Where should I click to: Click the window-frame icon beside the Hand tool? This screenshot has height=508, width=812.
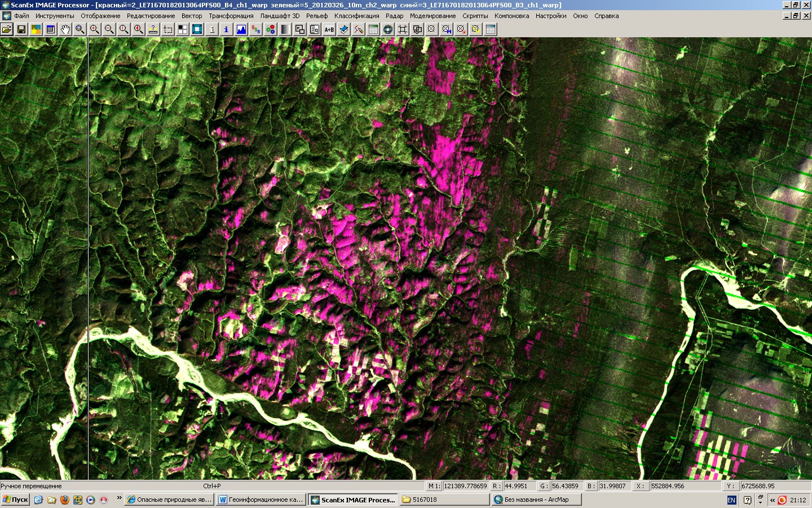coord(51,29)
